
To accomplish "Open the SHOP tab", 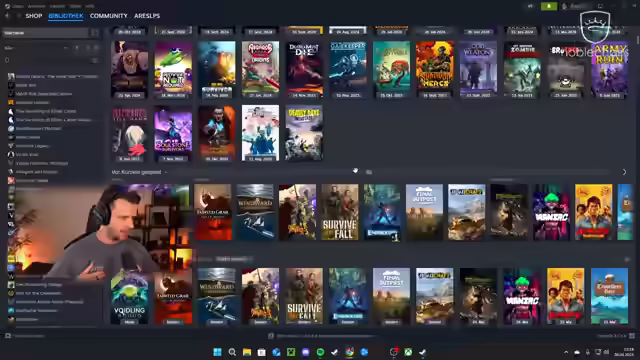I will pos(34,16).
